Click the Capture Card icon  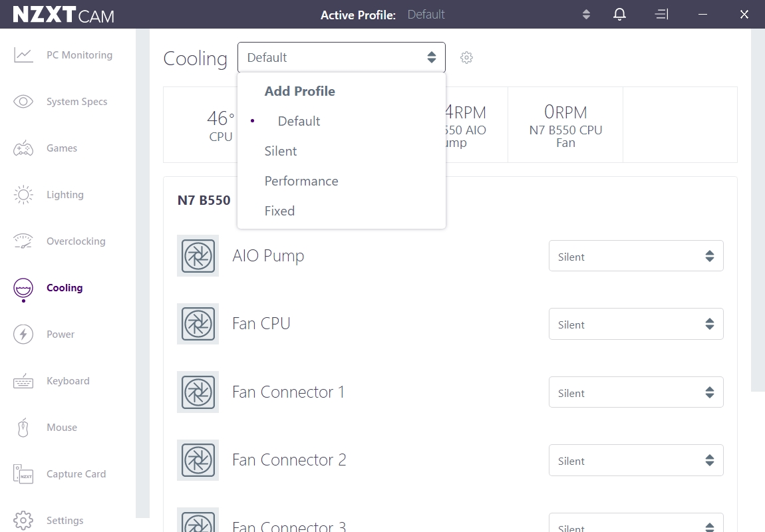(x=23, y=474)
